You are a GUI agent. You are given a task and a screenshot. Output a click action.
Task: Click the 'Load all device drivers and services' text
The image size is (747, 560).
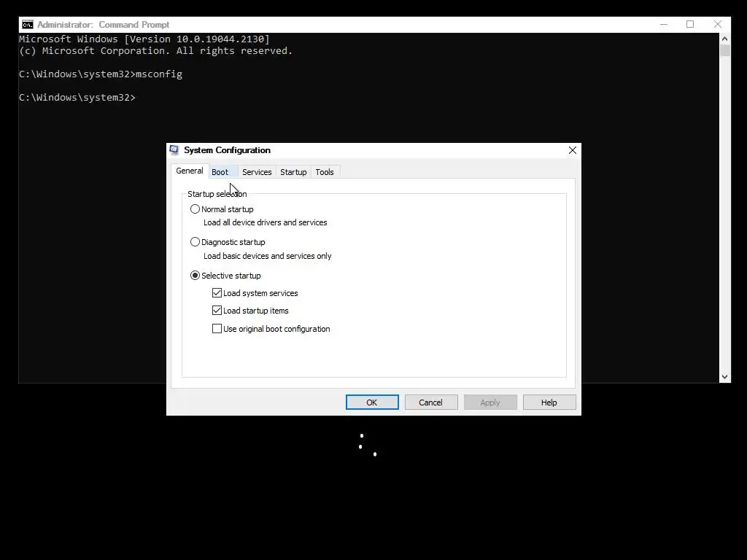click(266, 222)
